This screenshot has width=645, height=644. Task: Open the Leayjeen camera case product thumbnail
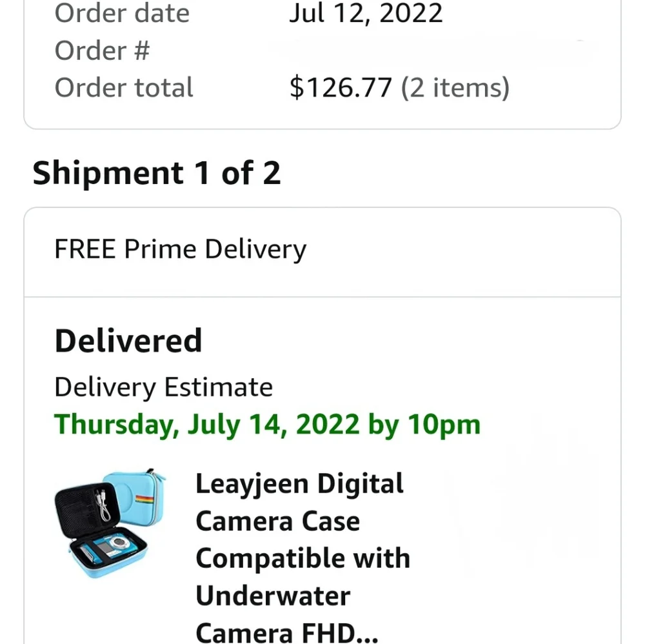click(110, 523)
